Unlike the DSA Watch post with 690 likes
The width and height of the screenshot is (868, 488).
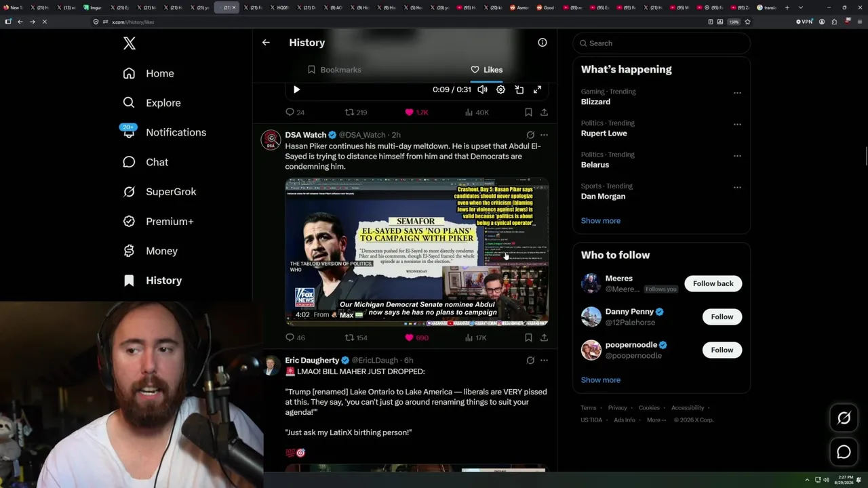(416, 338)
